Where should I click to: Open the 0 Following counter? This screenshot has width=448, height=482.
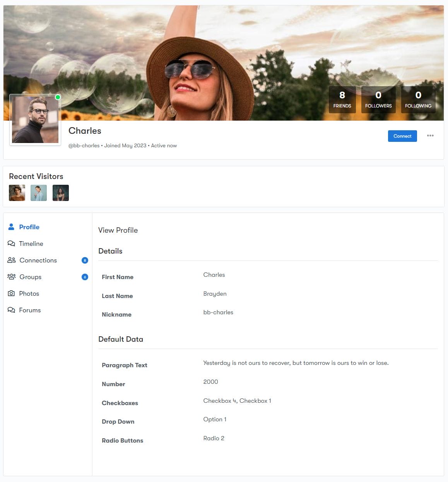(x=418, y=100)
